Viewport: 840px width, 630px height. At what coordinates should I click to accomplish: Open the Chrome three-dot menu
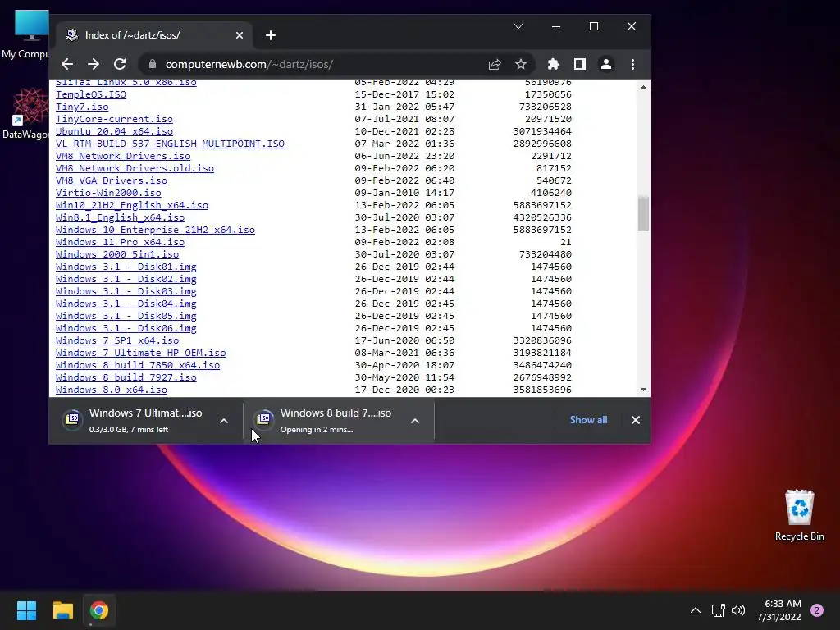point(632,64)
